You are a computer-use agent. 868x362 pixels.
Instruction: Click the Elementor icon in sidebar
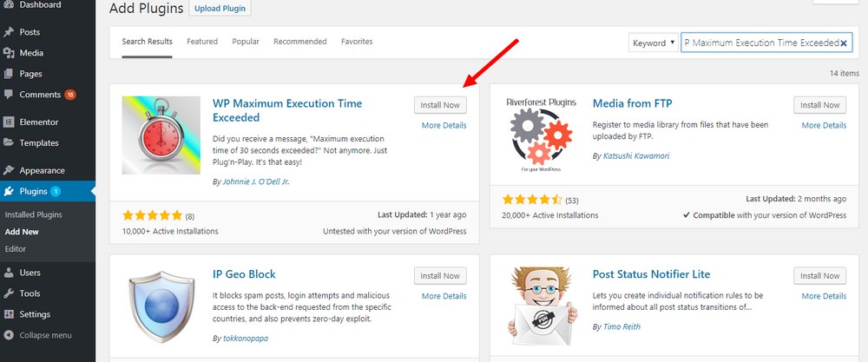tap(9, 122)
